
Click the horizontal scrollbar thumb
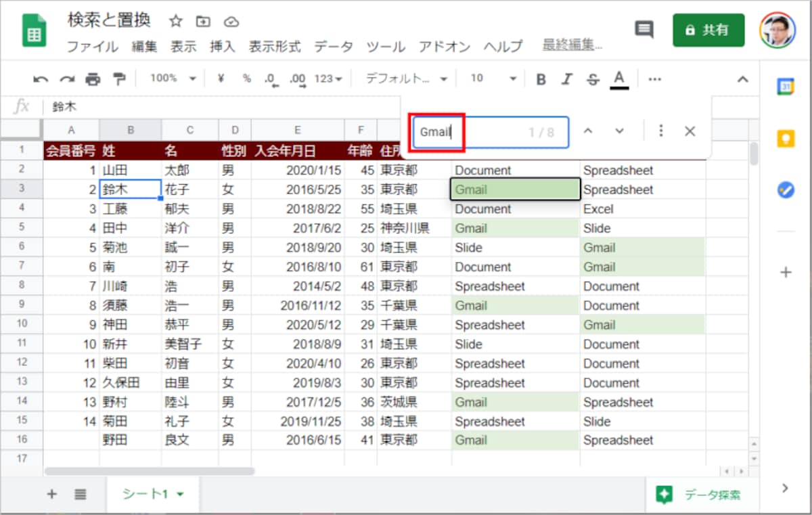pyautogui.click(x=150, y=471)
